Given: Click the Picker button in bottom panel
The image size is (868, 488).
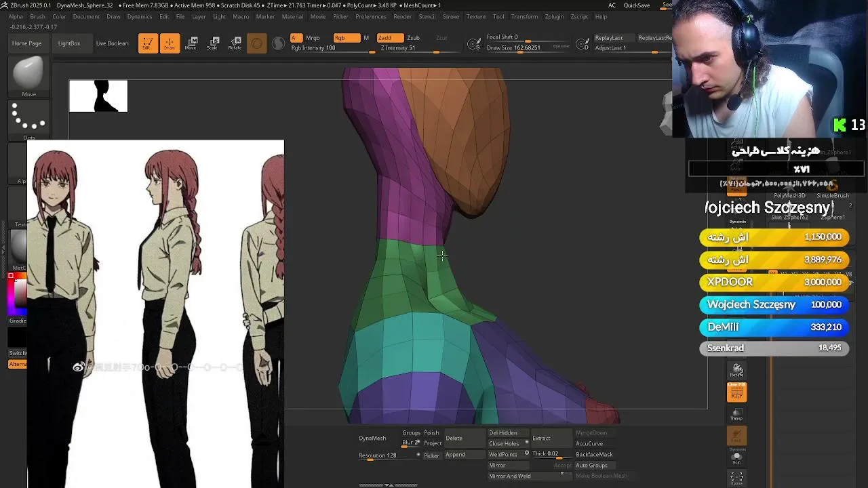Looking at the screenshot, I should coord(431,455).
